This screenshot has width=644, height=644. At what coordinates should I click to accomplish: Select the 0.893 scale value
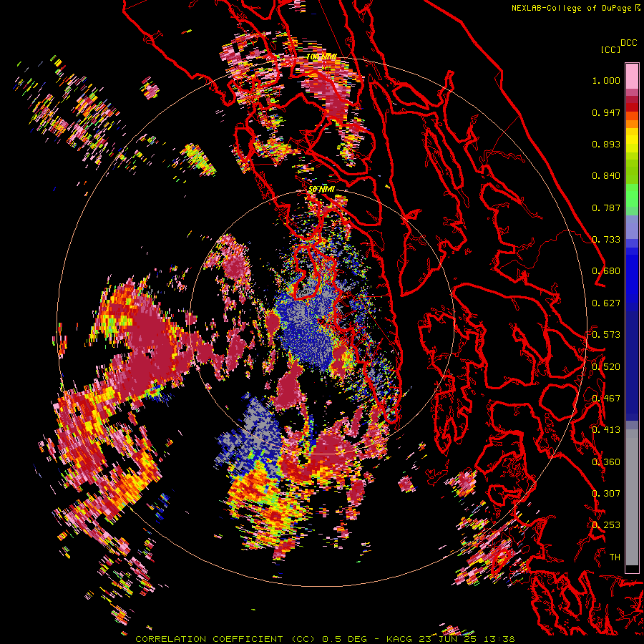click(606, 144)
